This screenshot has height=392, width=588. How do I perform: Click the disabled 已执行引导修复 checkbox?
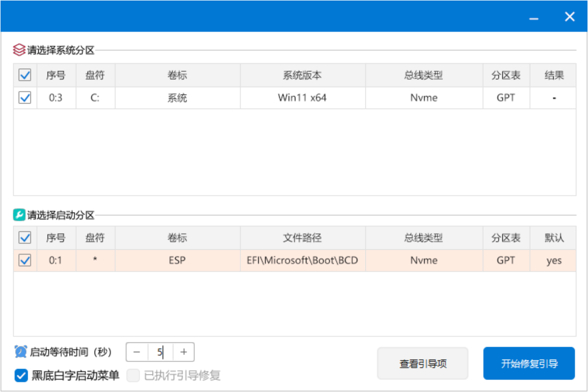(133, 375)
